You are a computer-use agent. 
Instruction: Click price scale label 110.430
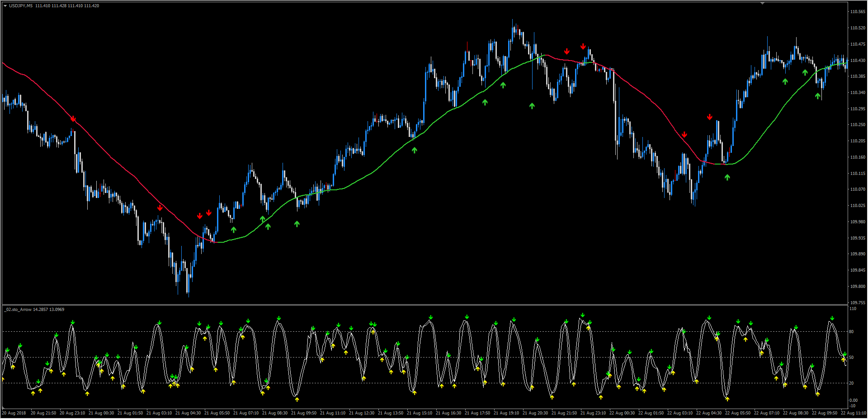[858, 61]
